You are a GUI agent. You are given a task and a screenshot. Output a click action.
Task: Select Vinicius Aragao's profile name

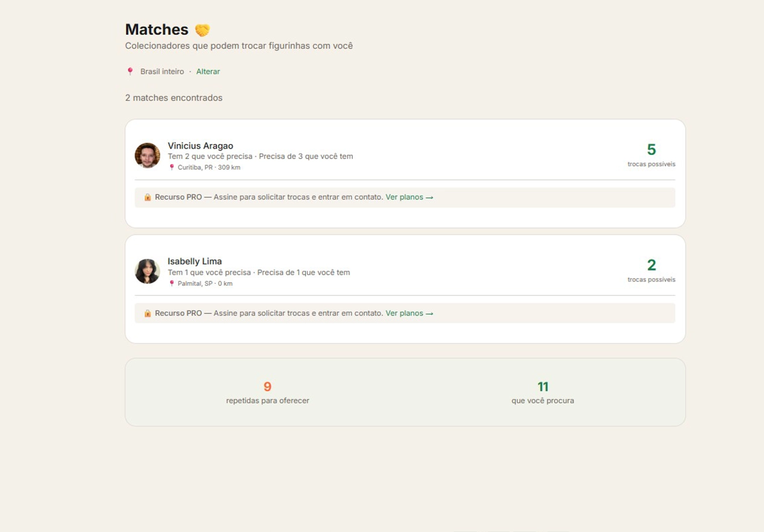pos(200,145)
